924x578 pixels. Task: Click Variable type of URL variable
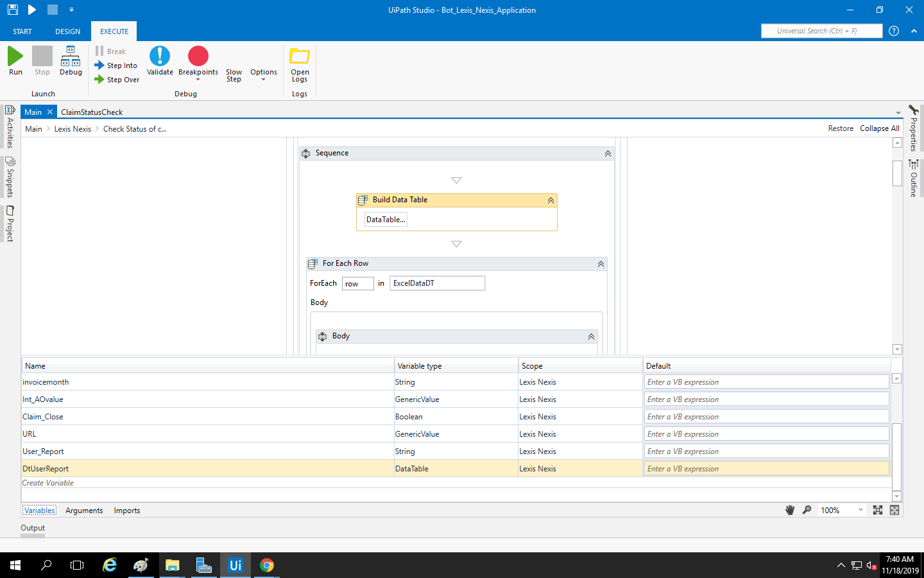click(456, 434)
